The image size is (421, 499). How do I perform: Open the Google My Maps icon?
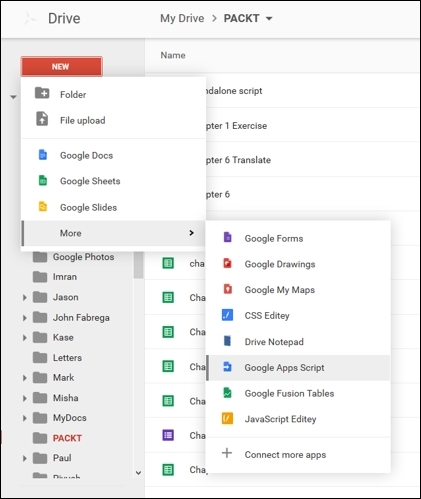point(227,289)
